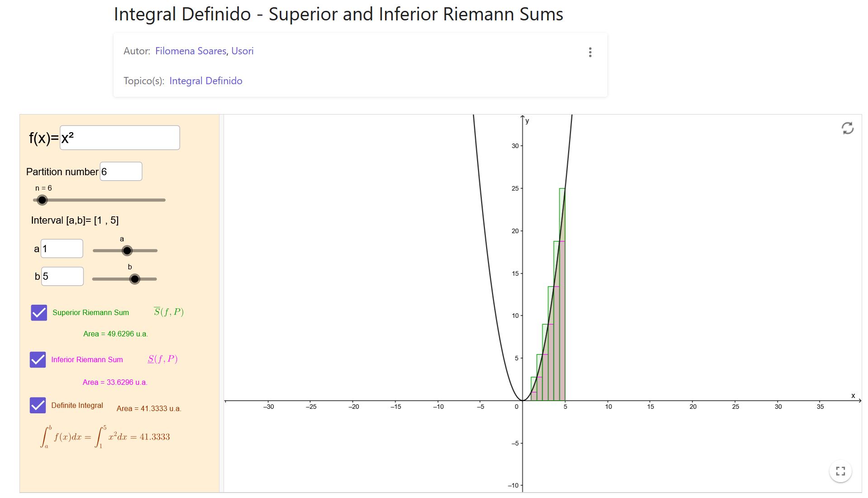
Task: Click the tallest green rectangle in graph
Action: [562, 294]
